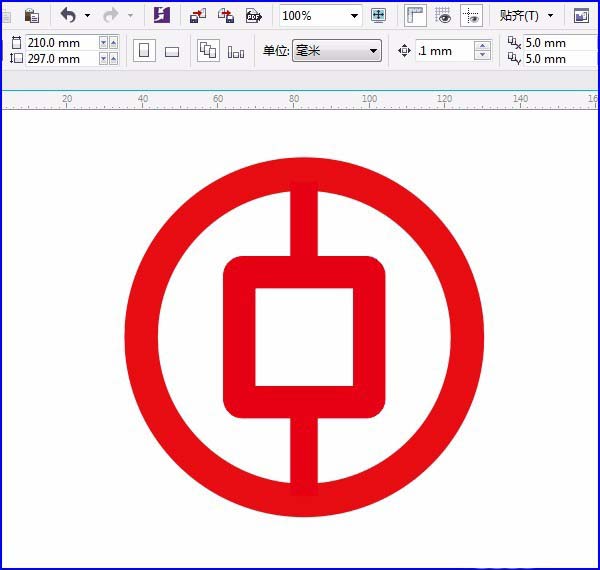
Task: Select the red outer ring shape
Action: point(141,337)
